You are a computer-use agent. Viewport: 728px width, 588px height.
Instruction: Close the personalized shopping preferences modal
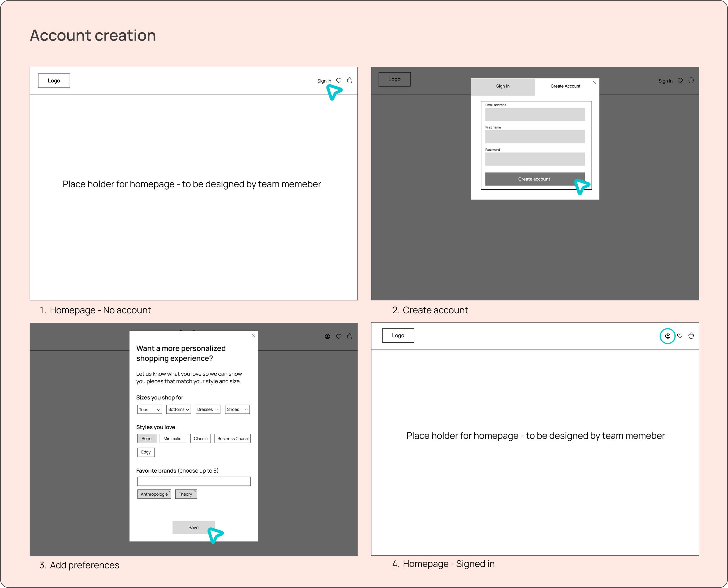[x=253, y=335]
